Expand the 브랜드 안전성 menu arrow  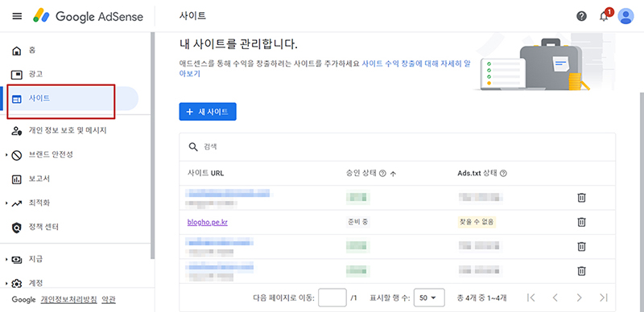[6, 155]
